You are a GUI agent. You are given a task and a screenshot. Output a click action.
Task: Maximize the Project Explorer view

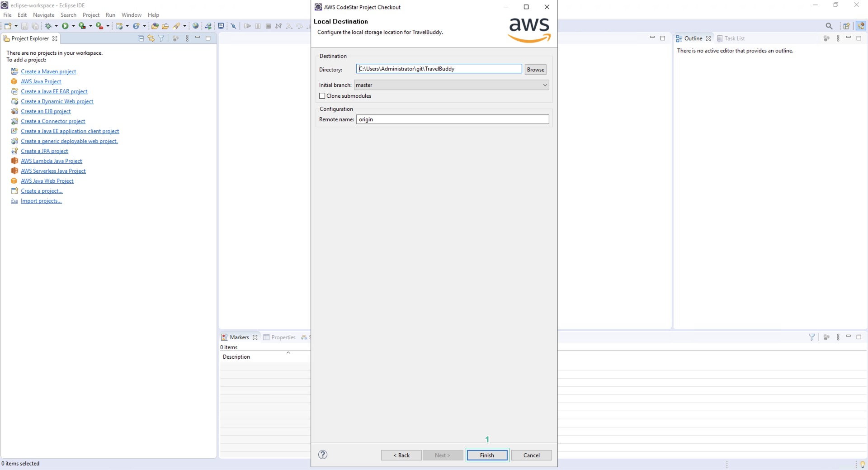[208, 38]
